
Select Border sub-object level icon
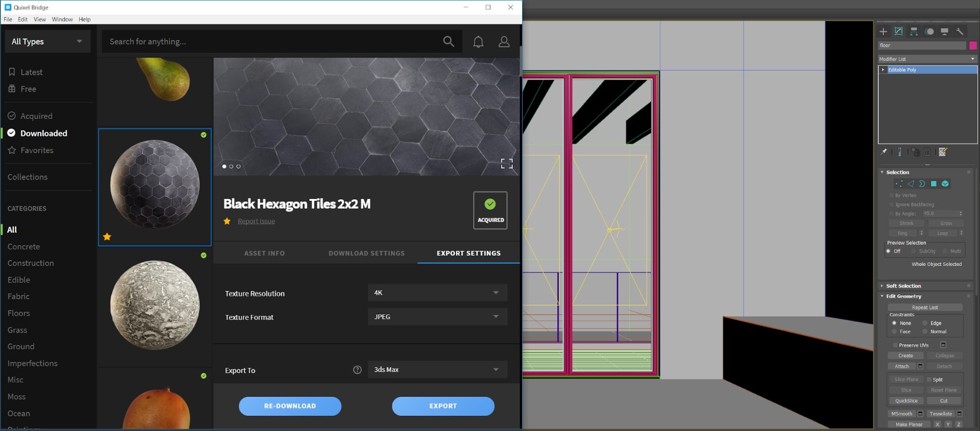922,184
